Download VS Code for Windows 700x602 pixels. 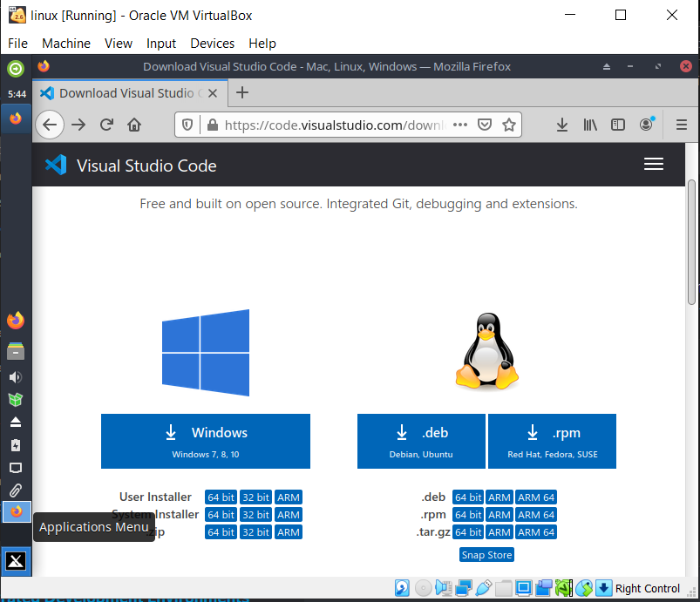(205, 441)
